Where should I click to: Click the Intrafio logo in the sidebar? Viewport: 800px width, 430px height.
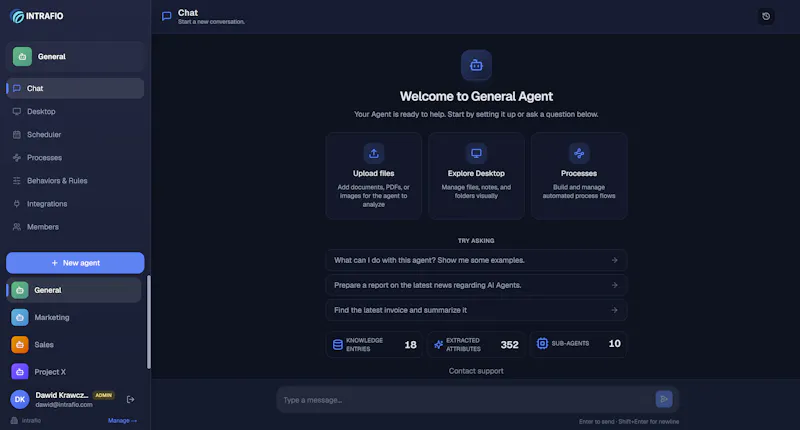pos(37,16)
